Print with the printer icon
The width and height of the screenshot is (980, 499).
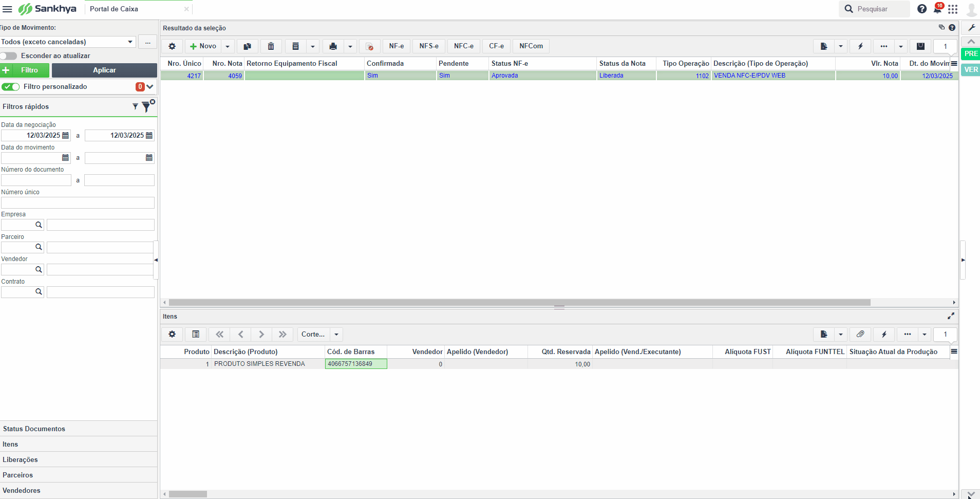(333, 46)
